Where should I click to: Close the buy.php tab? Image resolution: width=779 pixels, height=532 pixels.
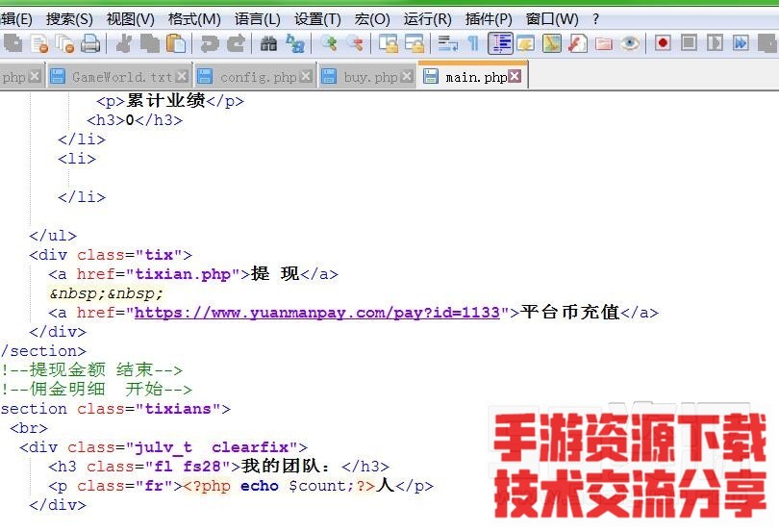click(406, 77)
